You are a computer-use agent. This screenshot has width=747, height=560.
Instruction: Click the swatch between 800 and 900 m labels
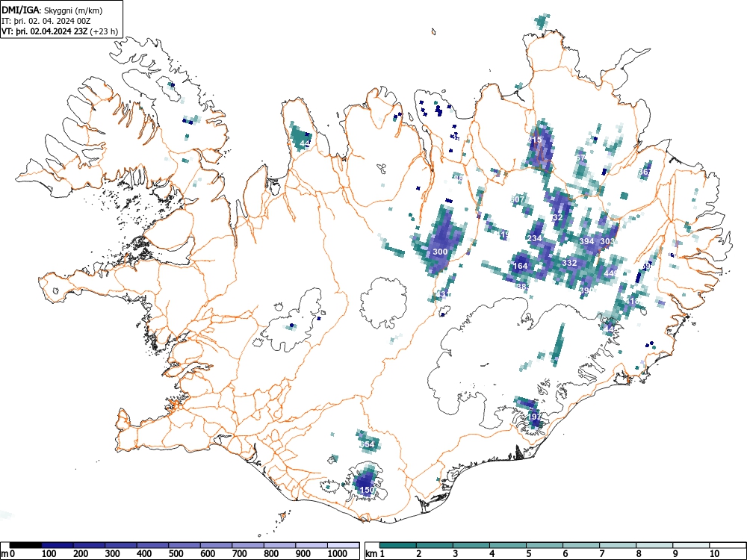coord(279,545)
